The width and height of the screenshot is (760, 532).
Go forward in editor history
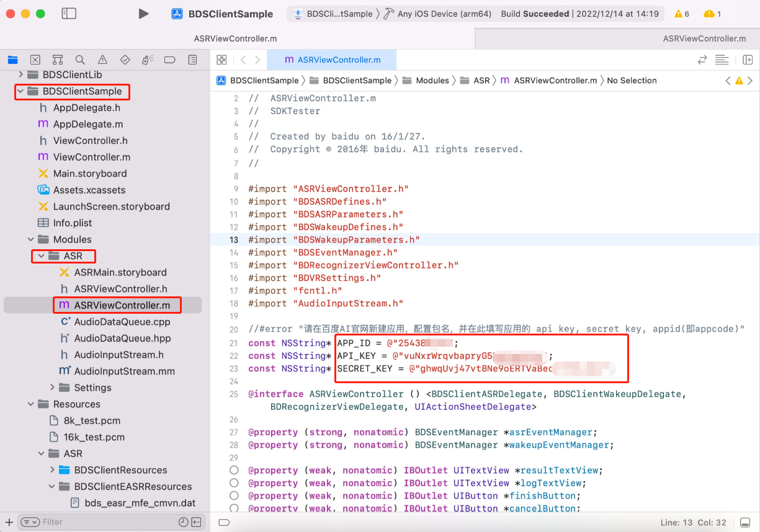(259, 60)
